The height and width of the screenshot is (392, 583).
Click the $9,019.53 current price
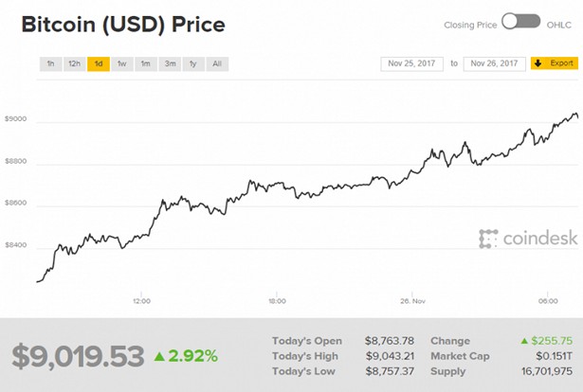coord(77,356)
